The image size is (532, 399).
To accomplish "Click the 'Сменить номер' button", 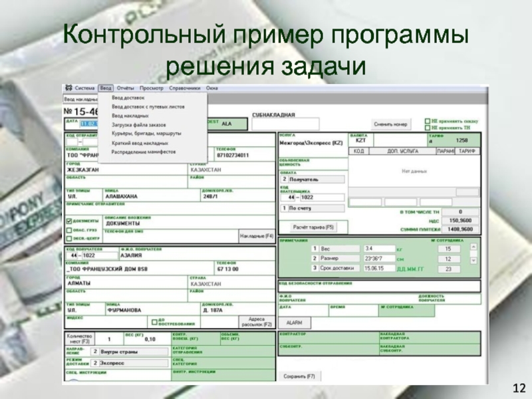I will coord(390,124).
